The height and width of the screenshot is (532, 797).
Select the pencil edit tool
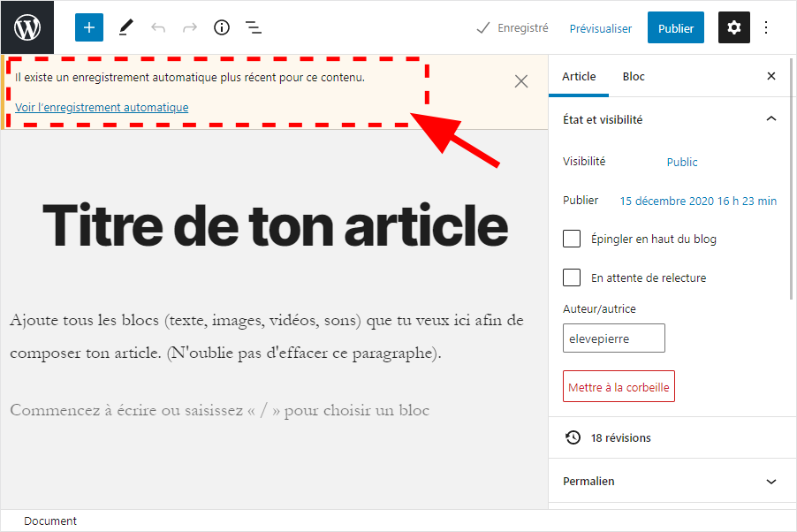(125, 27)
